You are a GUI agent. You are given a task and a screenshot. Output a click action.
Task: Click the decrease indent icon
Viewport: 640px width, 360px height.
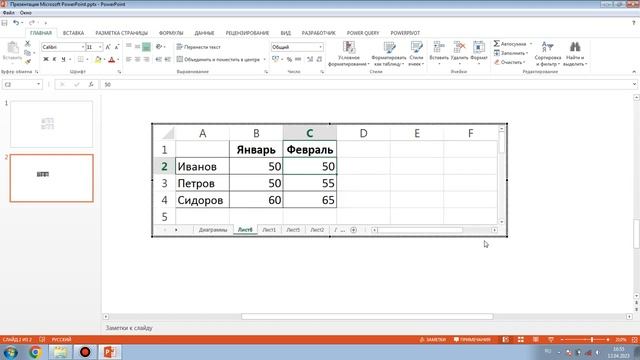pyautogui.click(x=158, y=60)
